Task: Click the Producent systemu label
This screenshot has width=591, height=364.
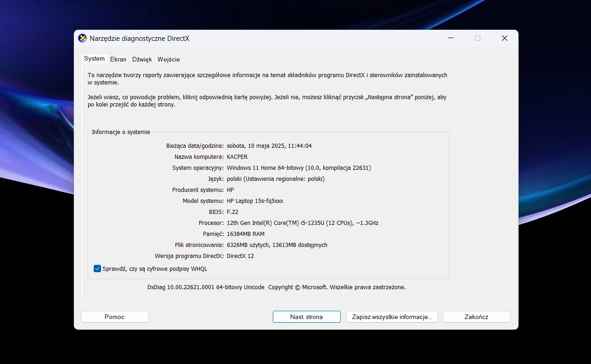Action: (198, 190)
